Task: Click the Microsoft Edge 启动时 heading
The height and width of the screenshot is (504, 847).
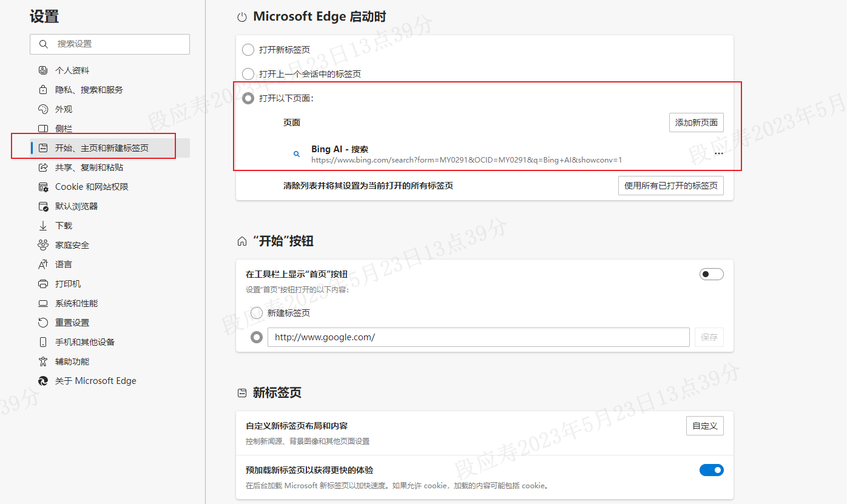Action: 320,16
